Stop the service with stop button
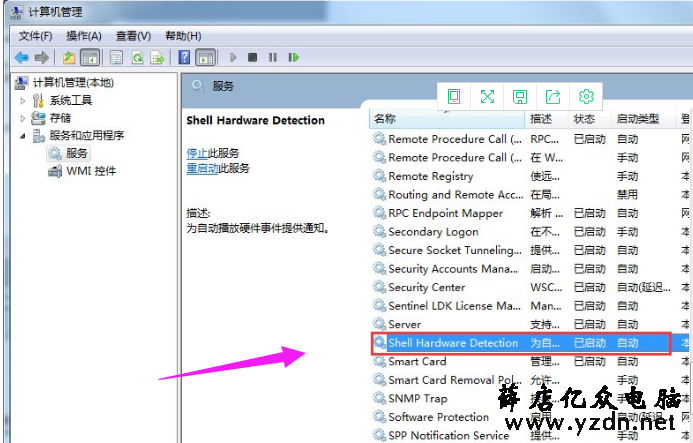The image size is (693, 443). tap(252, 57)
